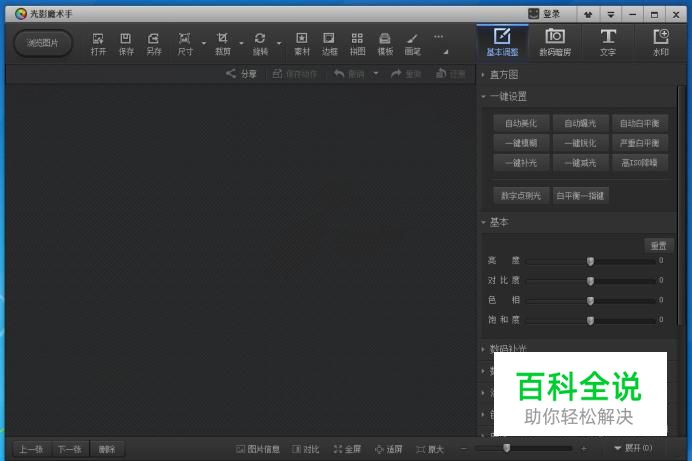The width and height of the screenshot is (692, 461).
Task: View 图片信息 in the bottom bar
Action: pos(258,449)
